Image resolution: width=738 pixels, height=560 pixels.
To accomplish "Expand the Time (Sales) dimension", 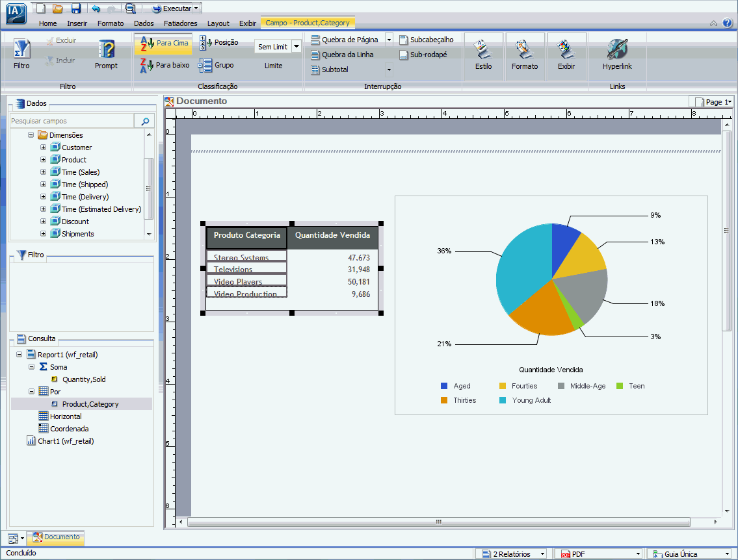I will click(x=43, y=172).
